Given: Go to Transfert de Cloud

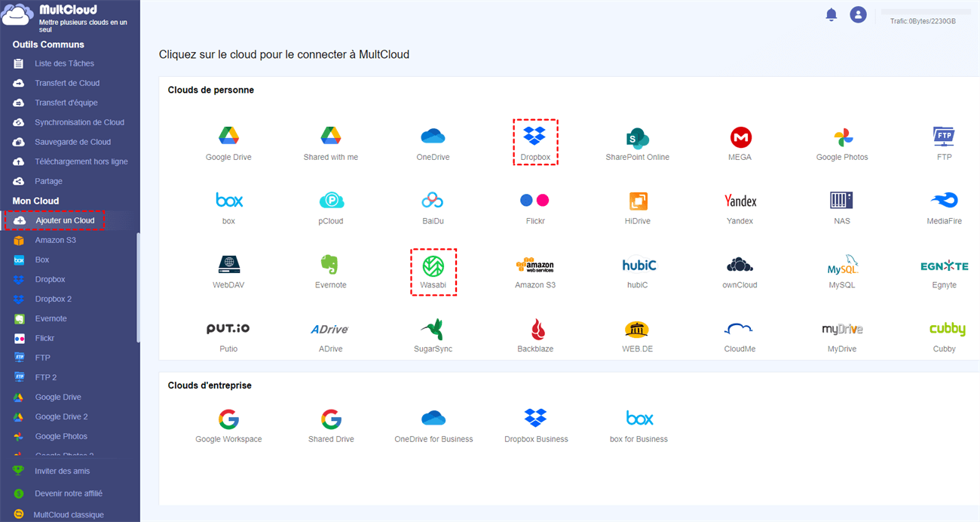Looking at the screenshot, I should [x=67, y=83].
